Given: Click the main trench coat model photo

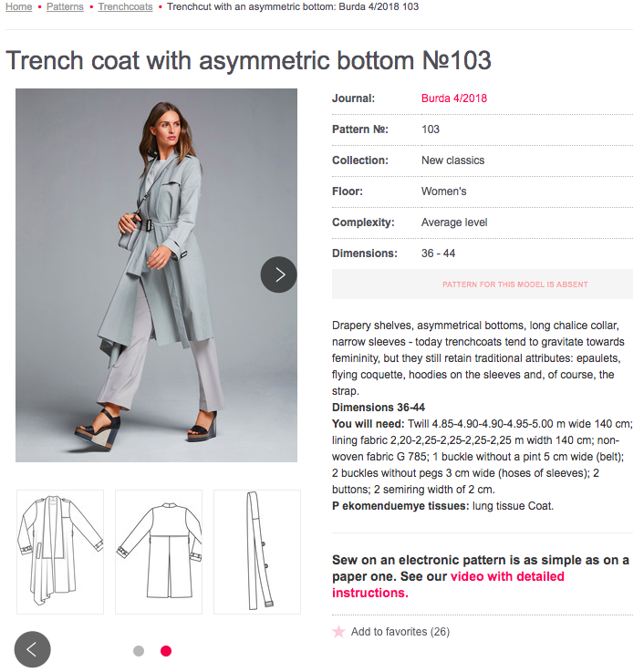Looking at the screenshot, I should (x=156, y=274).
